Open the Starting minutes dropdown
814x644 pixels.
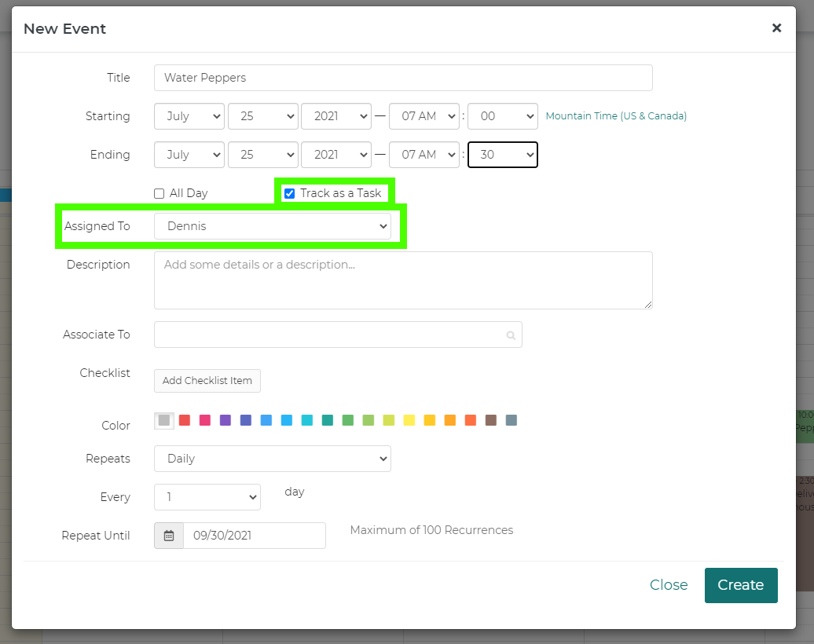coord(503,116)
